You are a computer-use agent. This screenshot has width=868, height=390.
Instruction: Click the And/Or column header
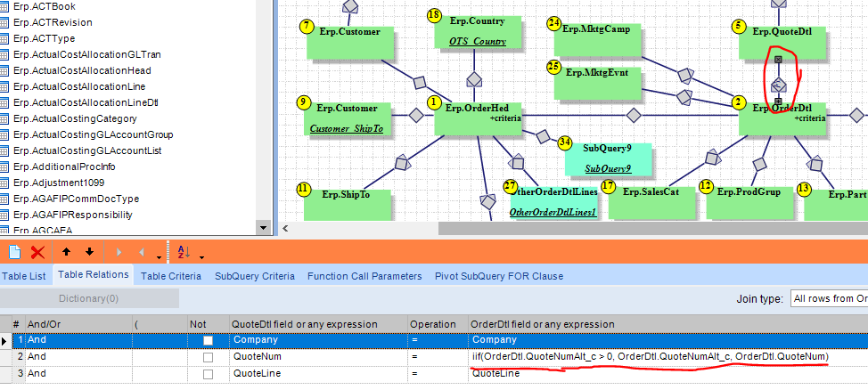(78, 324)
